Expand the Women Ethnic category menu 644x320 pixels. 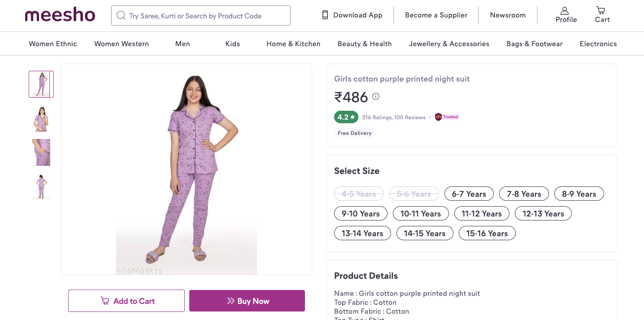(53, 44)
